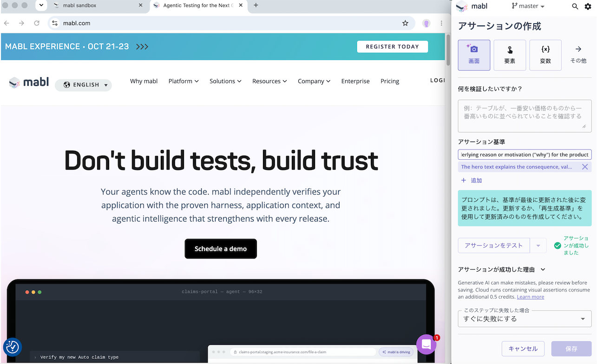Expand the Company menu
This screenshot has height=364, width=597.
point(314,81)
